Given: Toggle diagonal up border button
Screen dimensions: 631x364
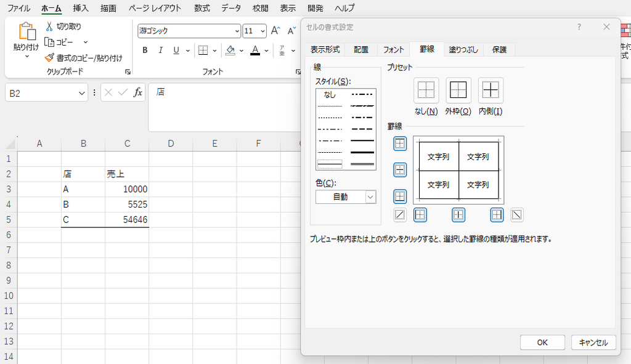Looking at the screenshot, I should point(400,215).
